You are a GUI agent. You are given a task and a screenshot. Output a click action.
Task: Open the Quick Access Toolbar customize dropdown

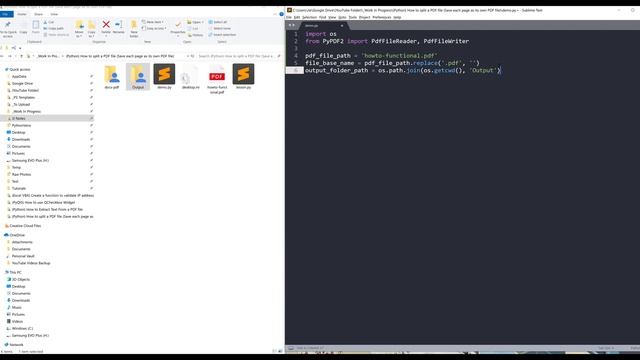coord(20,48)
